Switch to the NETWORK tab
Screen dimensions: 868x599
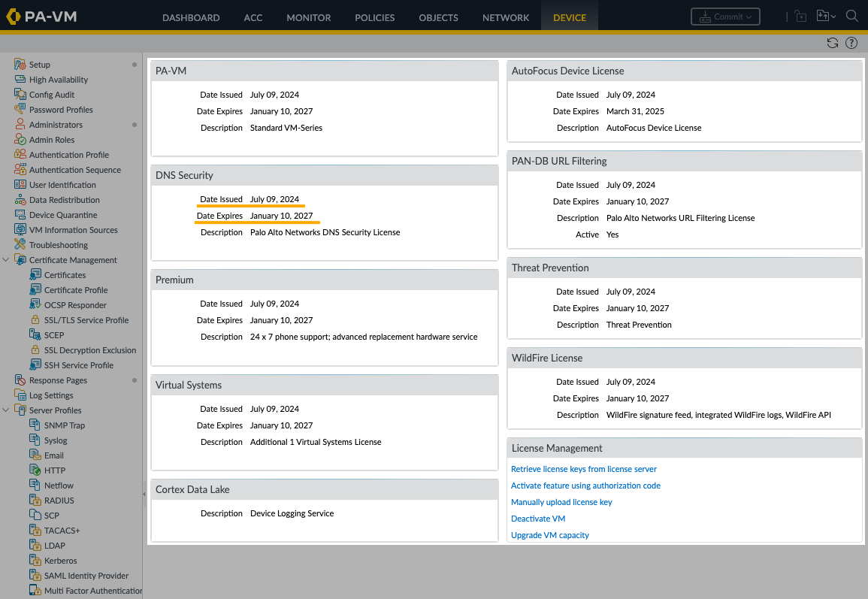505,17
